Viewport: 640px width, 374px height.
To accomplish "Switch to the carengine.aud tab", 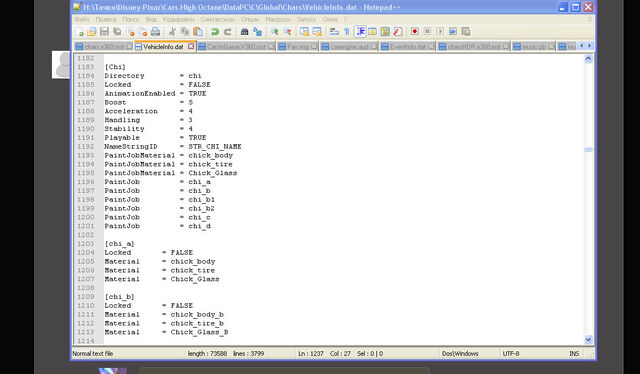I will [349, 47].
